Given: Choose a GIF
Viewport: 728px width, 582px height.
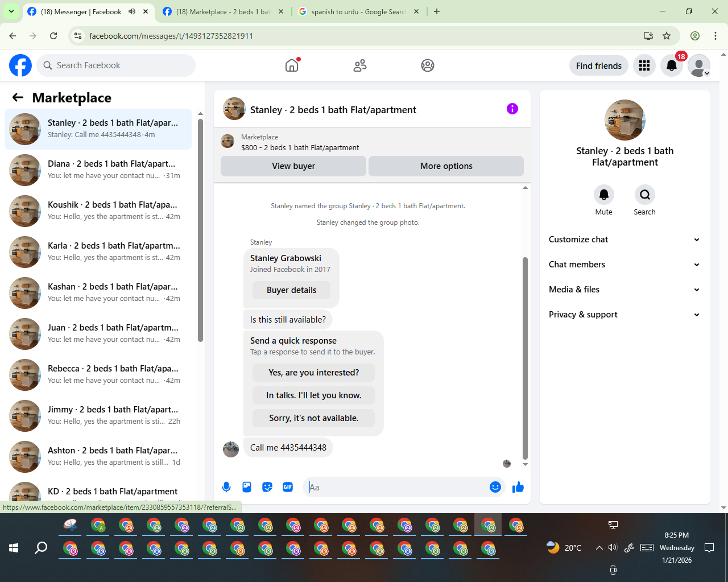Looking at the screenshot, I should [288, 487].
